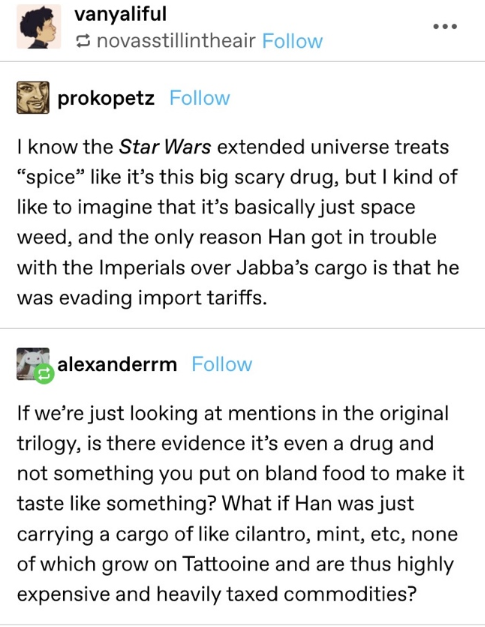Image resolution: width=485 pixels, height=627 pixels.
Task: Open the three-dot options menu
Action: 445,26
